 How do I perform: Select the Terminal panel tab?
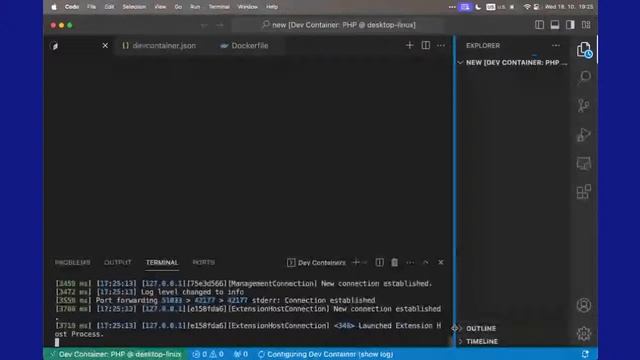(x=162, y=262)
